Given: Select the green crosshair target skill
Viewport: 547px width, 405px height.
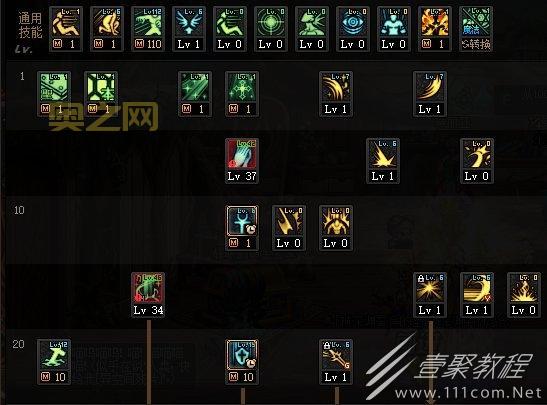Looking at the screenshot, I should click(271, 29).
